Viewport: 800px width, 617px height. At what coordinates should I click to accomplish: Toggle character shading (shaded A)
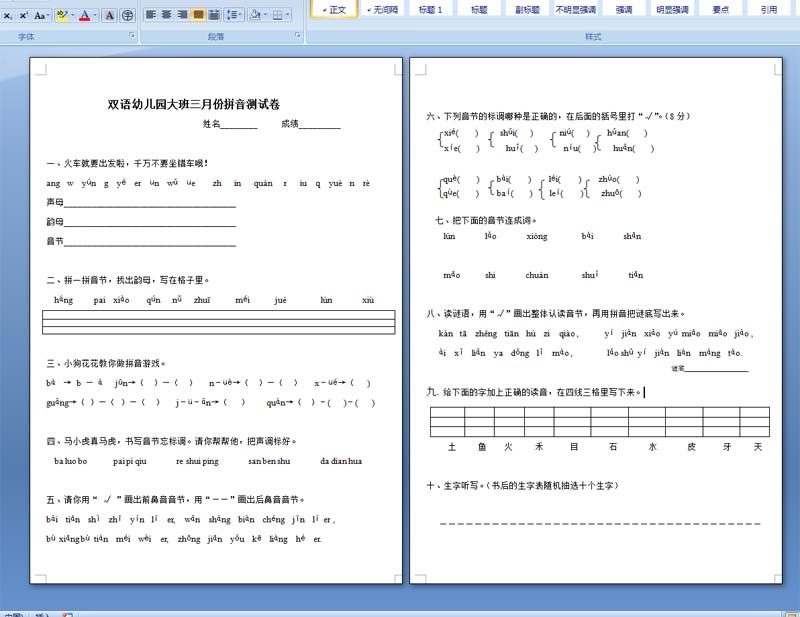109,16
